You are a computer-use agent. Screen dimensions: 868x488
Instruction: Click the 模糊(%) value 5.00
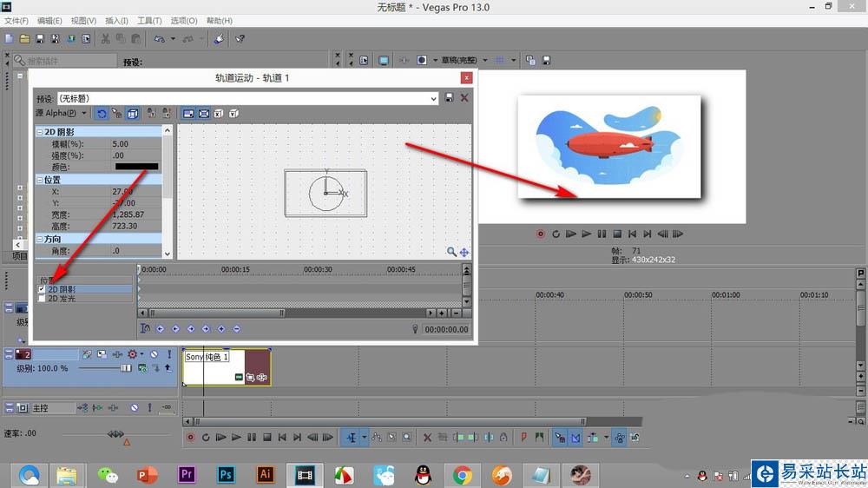[120, 143]
